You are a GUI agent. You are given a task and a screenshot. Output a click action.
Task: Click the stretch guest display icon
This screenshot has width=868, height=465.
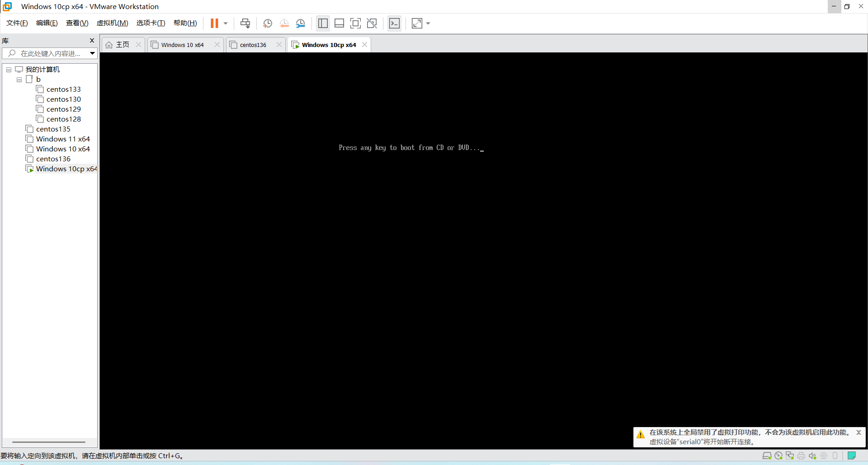417,23
